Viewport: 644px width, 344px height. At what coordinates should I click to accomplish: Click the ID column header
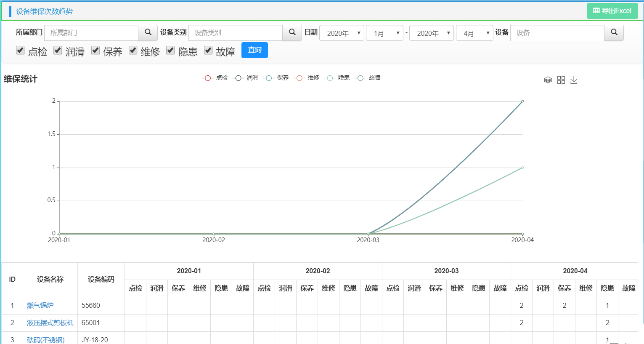click(12, 280)
